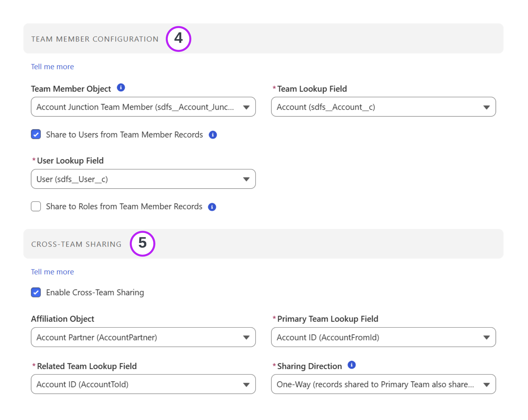Click the Affiliation Object label
The width and height of the screenshot is (528, 420).
63,319
